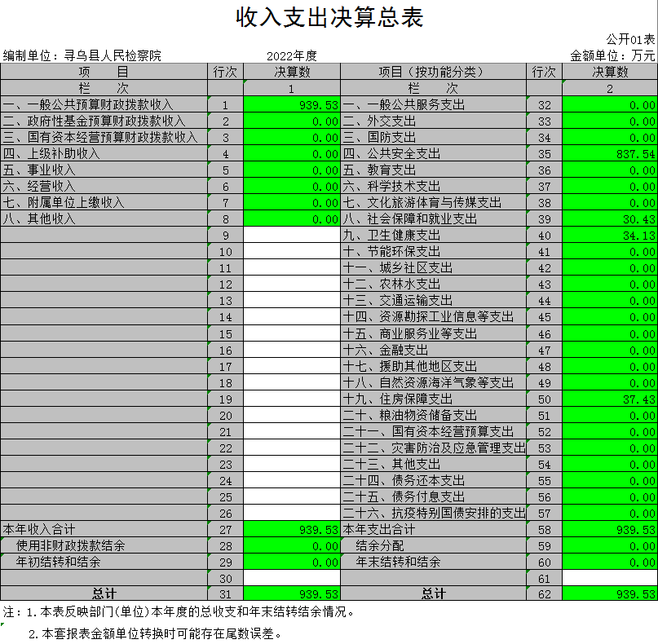This screenshot has height=644, width=658.
Task: Select 八、社会保障和就业支出 cell
Action: coord(434,219)
